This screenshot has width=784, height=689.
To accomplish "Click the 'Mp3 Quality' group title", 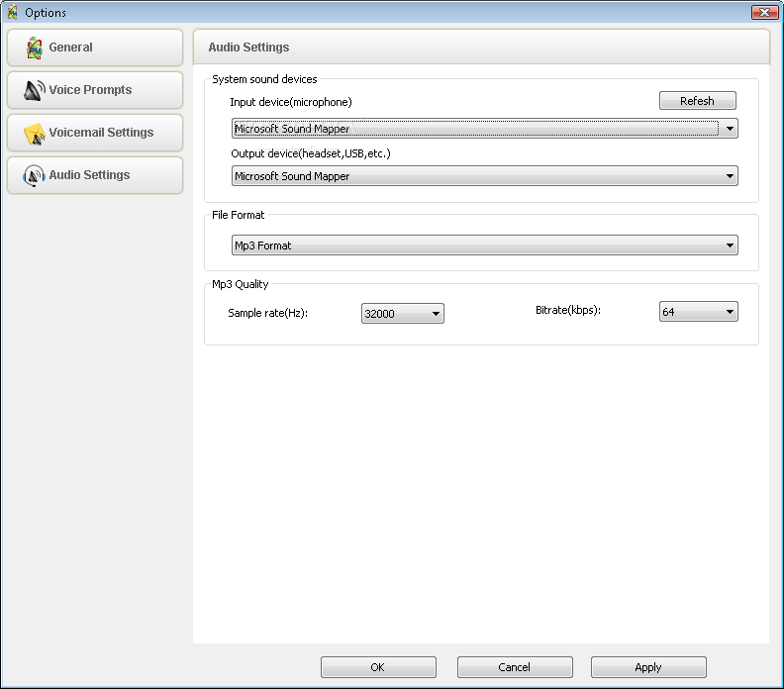I will click(x=240, y=284).
